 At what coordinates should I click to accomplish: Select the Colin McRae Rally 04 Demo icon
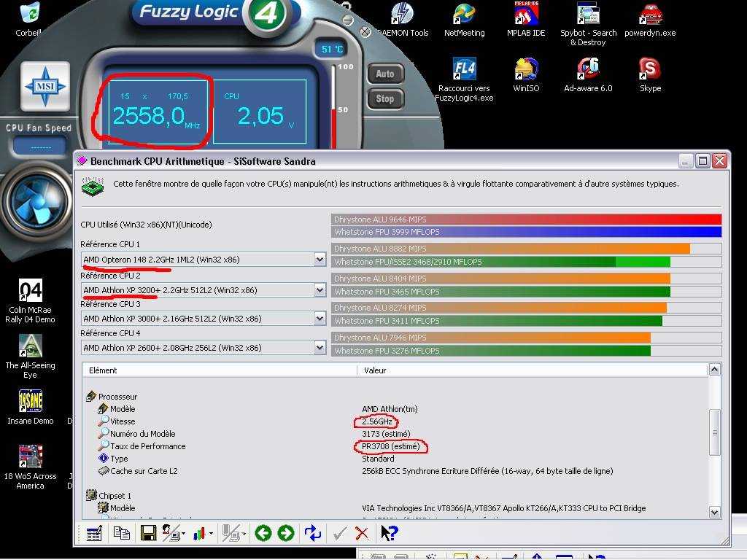[30, 301]
